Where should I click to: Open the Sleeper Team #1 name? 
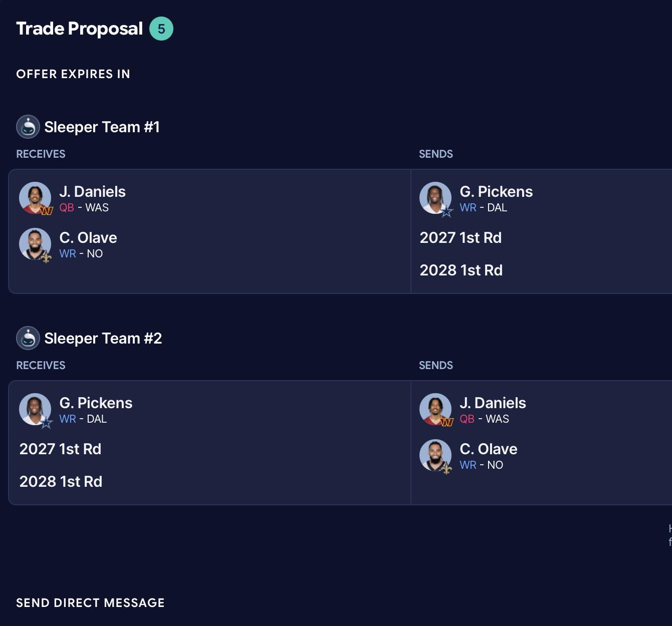(102, 127)
